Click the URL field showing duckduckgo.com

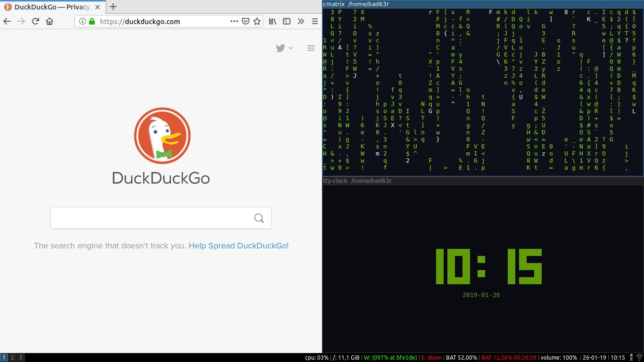163,21
